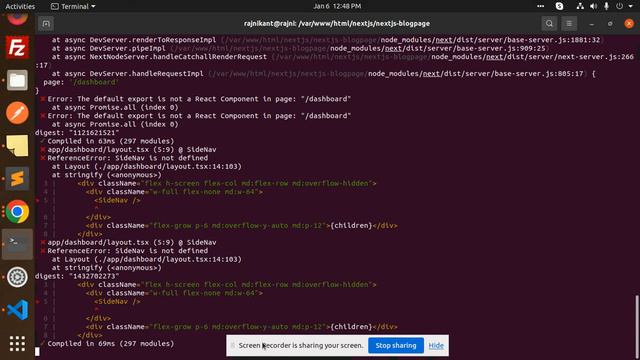Click terminal title rajnikant@rajni path

coord(337,24)
